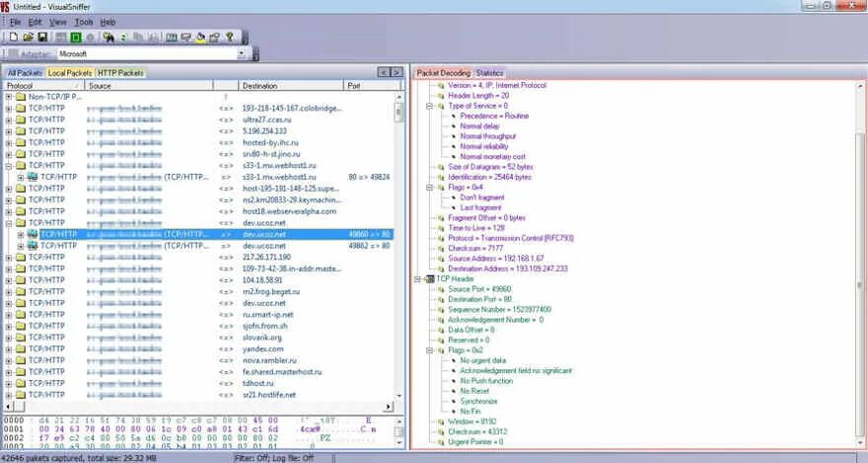
Task: Open the View menu
Action: pos(57,22)
